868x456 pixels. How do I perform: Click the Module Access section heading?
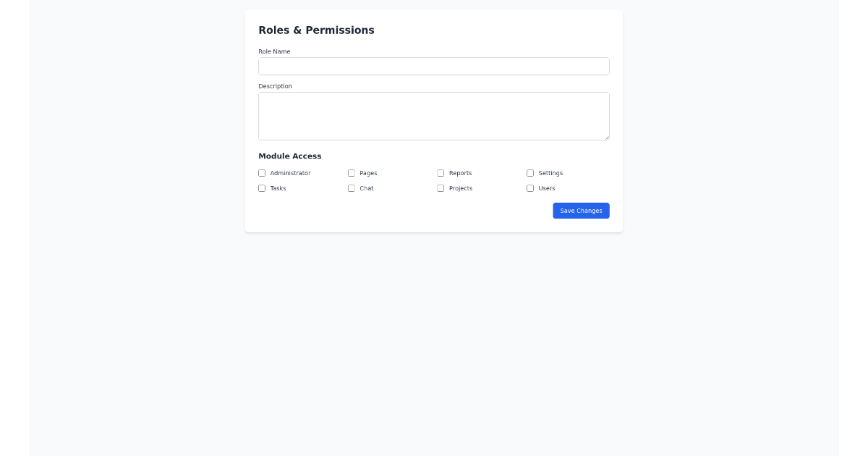[290, 156]
